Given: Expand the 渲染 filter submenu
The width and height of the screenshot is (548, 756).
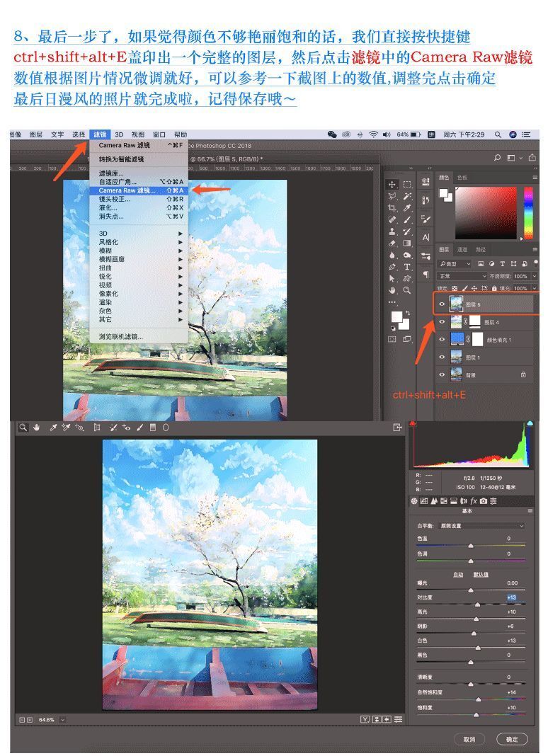Looking at the screenshot, I should pos(139,302).
